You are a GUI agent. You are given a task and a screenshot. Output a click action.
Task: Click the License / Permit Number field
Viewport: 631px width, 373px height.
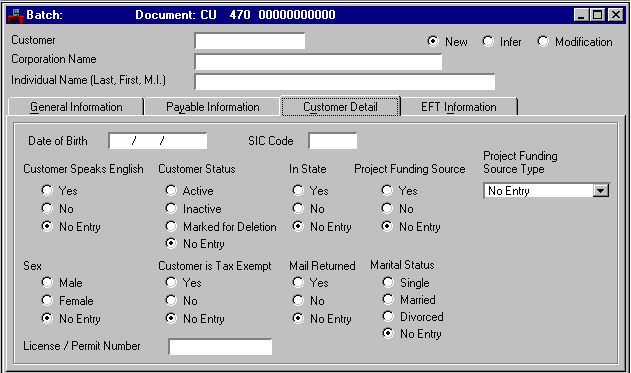coord(220,346)
